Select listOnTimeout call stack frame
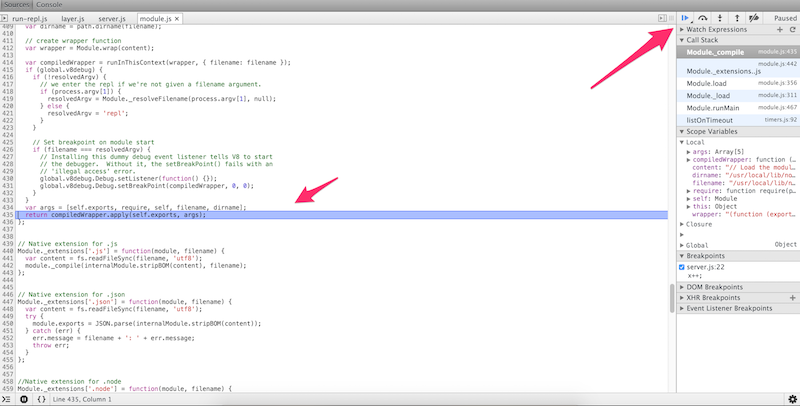 click(x=738, y=120)
